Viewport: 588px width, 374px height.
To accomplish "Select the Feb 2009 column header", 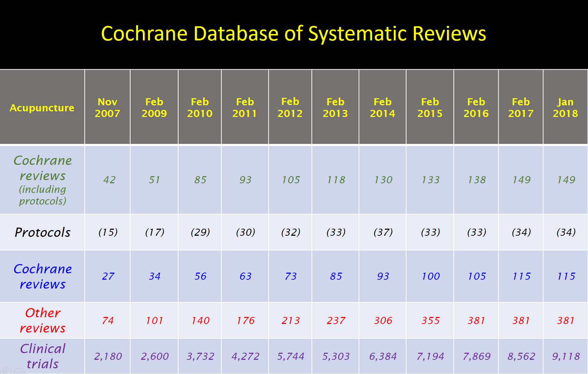I will click(x=155, y=108).
